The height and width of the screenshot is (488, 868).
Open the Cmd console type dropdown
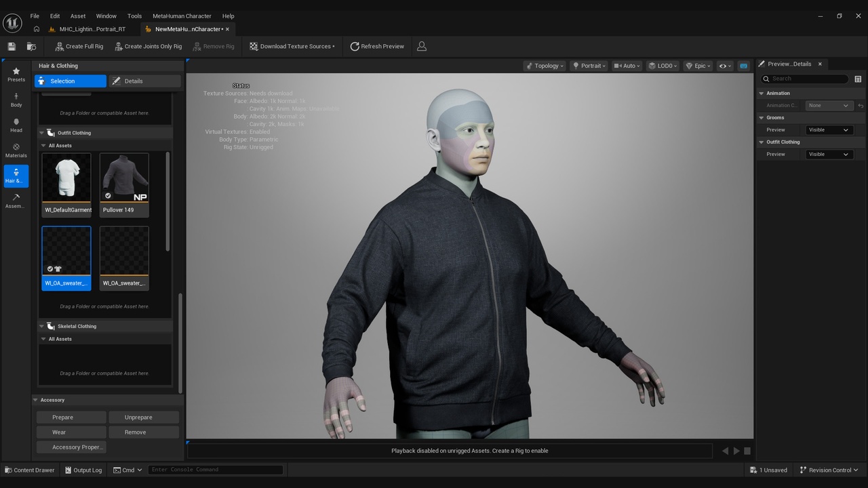click(x=127, y=470)
